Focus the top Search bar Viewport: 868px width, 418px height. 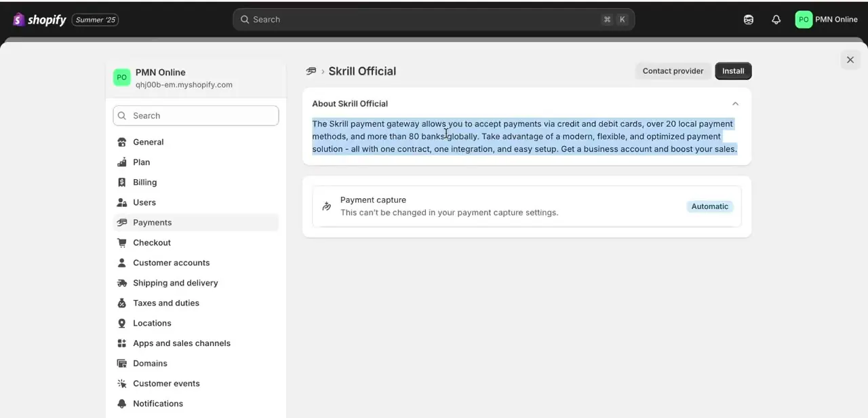pyautogui.click(x=433, y=20)
